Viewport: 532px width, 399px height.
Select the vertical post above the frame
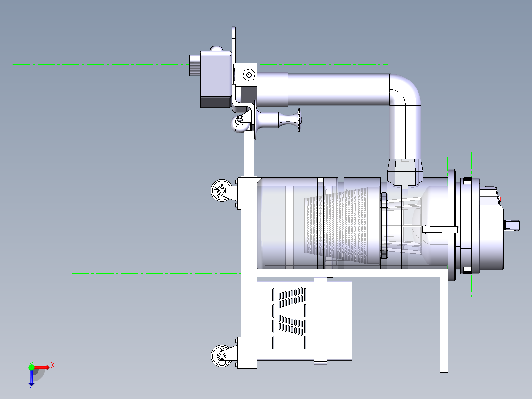(x=249, y=154)
